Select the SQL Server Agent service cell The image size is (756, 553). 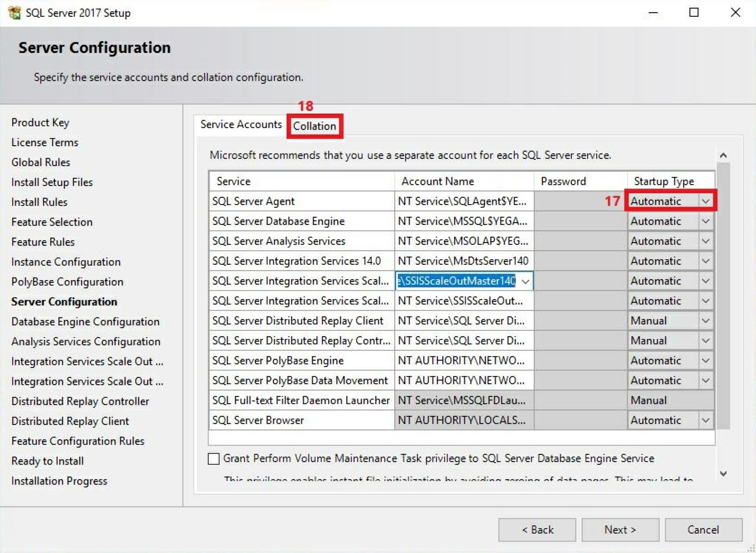(x=302, y=201)
